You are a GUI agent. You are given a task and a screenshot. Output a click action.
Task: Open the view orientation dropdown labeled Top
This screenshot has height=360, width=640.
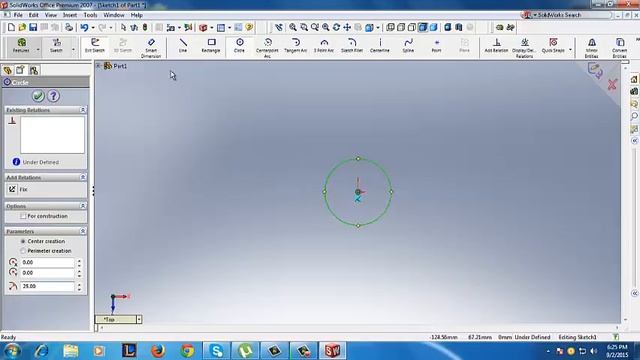click(x=139, y=319)
